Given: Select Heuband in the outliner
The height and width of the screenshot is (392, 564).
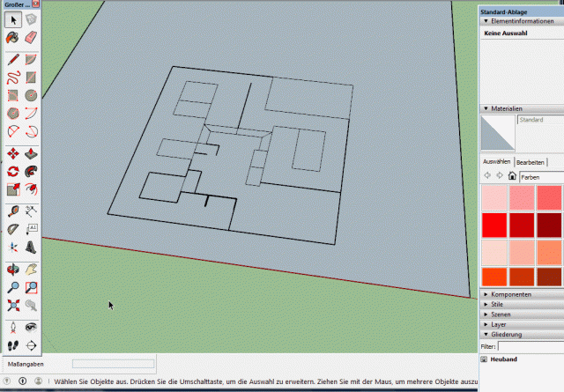Looking at the screenshot, I should 503,359.
